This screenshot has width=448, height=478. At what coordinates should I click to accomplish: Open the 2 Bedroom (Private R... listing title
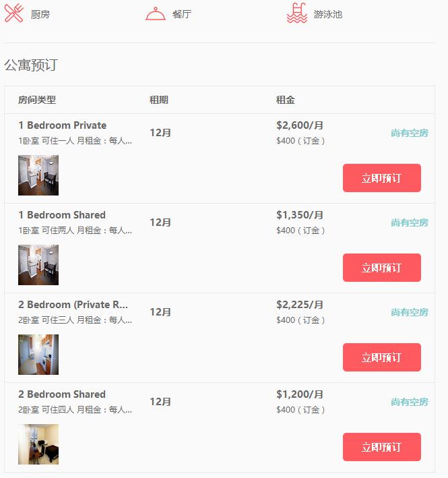(73, 305)
